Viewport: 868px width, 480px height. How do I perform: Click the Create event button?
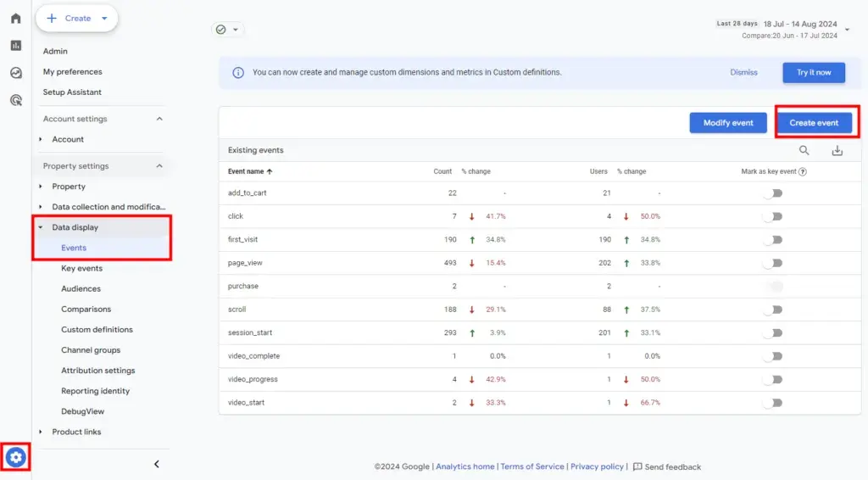pyautogui.click(x=814, y=123)
